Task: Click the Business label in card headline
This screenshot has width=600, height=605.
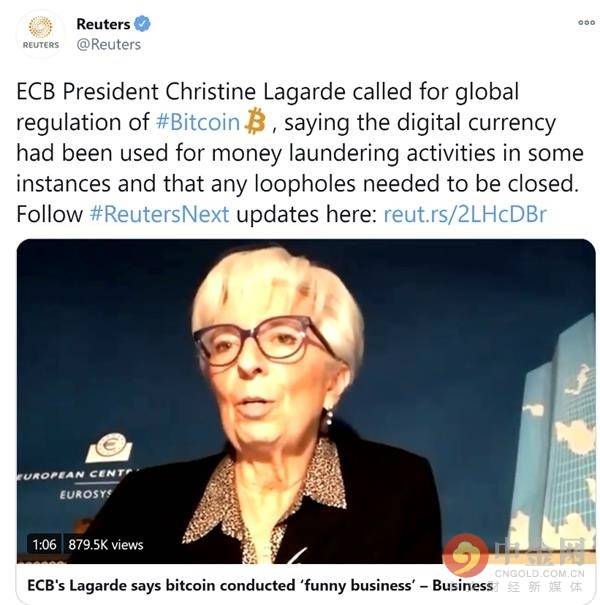Action: click(x=462, y=585)
